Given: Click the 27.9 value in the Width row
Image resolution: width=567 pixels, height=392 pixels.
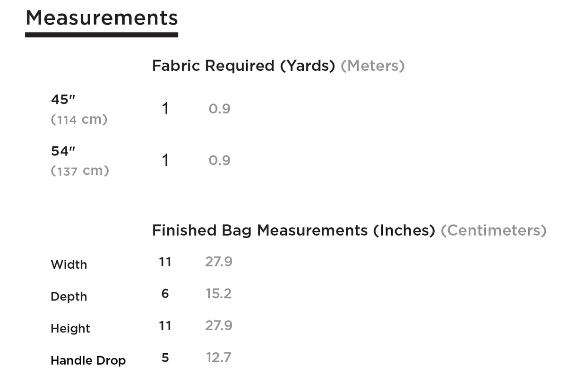Looking at the screenshot, I should point(219,262).
